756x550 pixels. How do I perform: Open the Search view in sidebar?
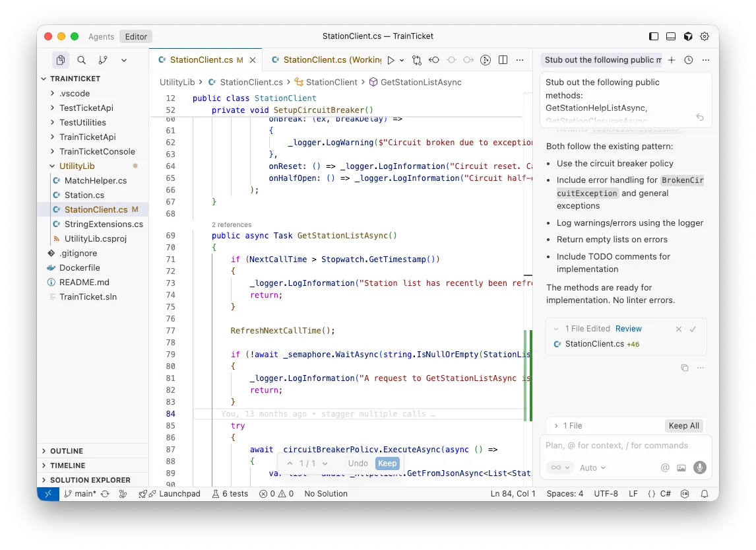tap(82, 60)
